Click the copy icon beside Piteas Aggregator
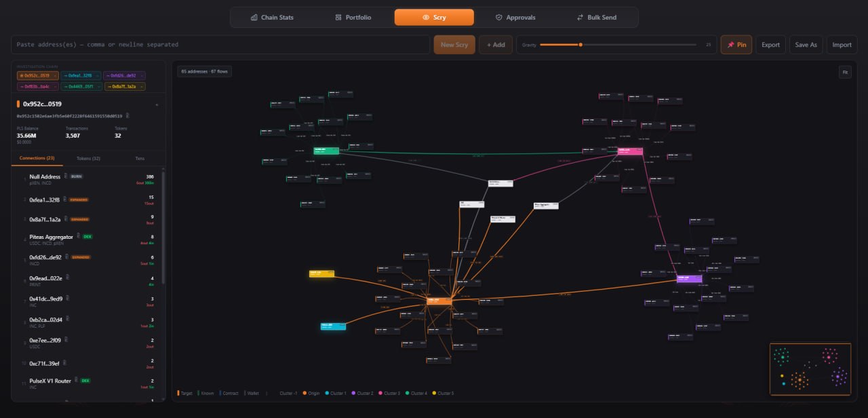Screen dimensions: 868x418 pyautogui.click(x=78, y=236)
